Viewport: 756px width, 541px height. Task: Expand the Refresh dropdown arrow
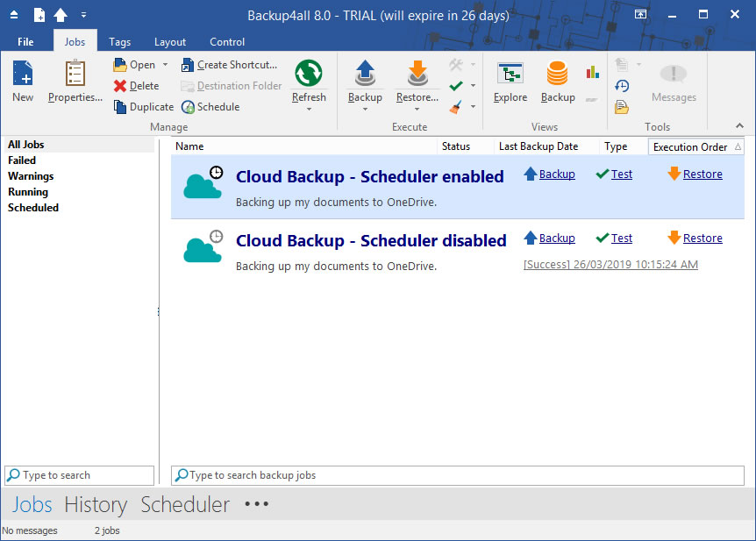pyautogui.click(x=309, y=110)
